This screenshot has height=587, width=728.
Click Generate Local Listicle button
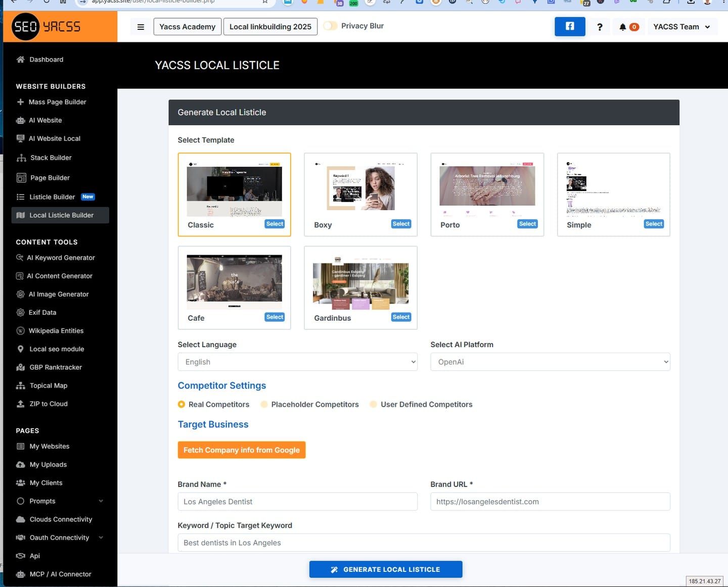pos(386,569)
